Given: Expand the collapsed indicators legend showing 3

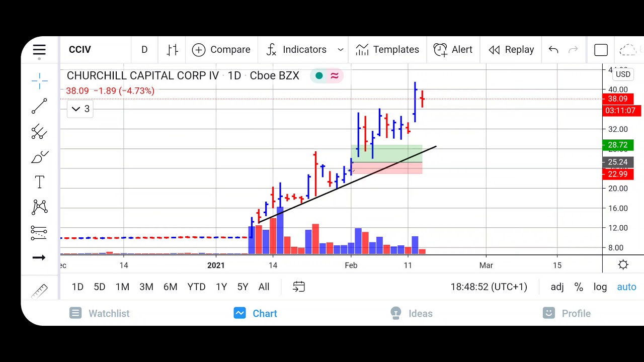Looking at the screenshot, I should pos(80,109).
